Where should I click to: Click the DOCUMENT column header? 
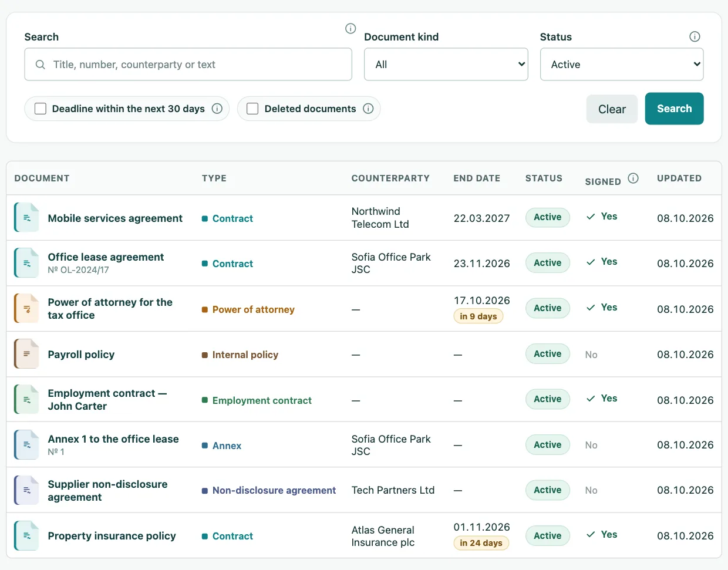coord(42,178)
